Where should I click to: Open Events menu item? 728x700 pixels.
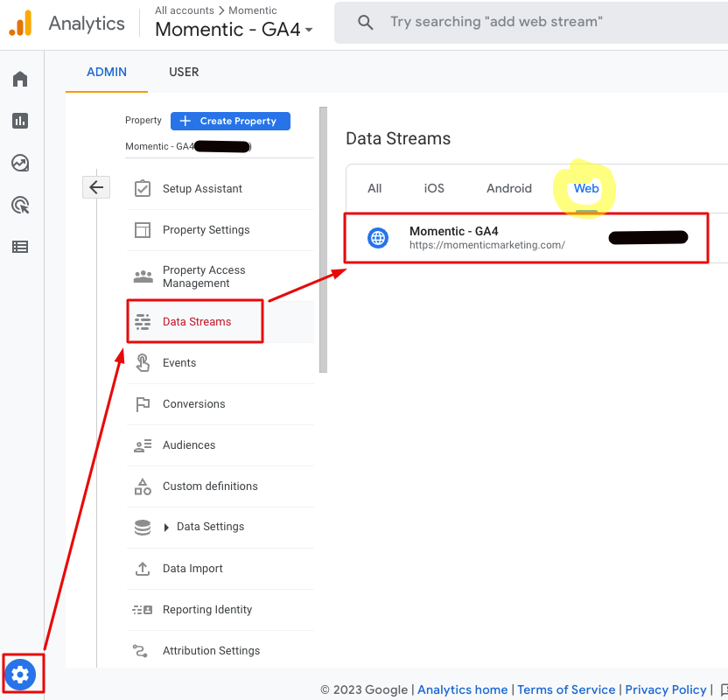pyautogui.click(x=220, y=362)
